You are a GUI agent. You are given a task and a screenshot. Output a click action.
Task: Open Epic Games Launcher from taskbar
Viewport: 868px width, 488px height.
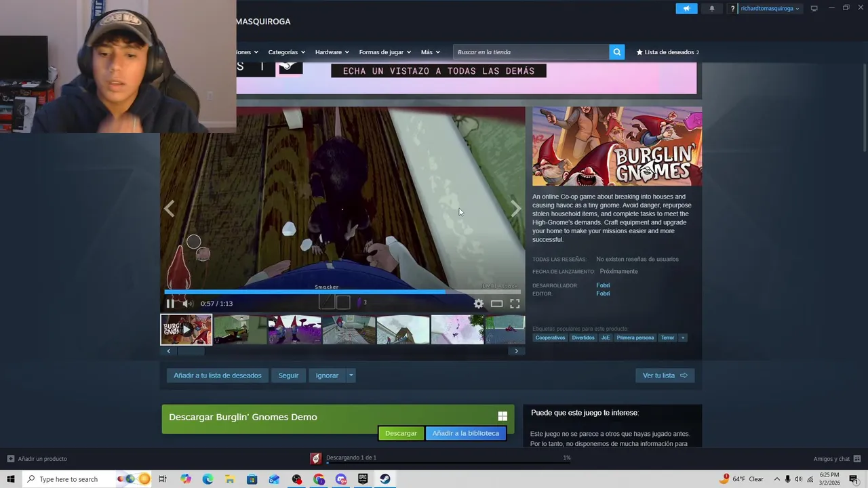pos(363,479)
